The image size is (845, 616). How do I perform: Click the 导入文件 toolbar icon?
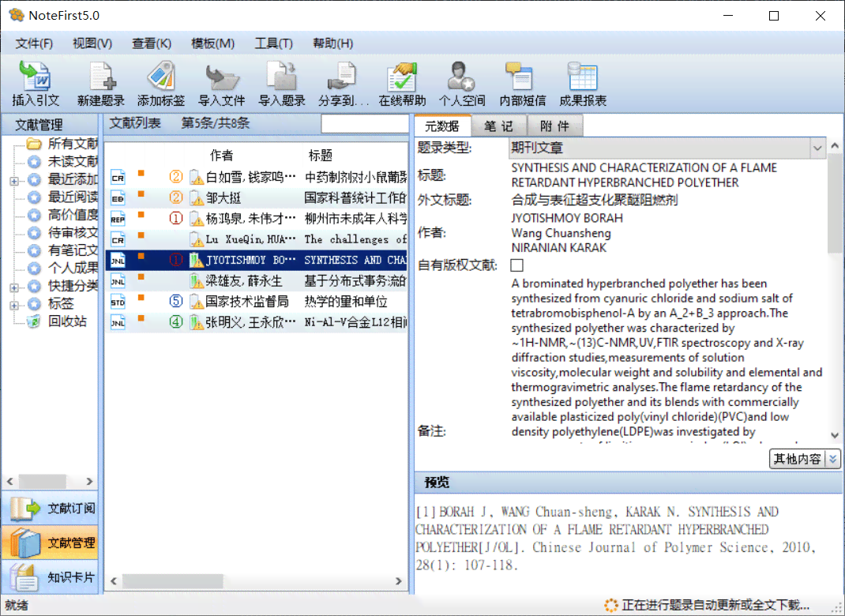click(x=221, y=84)
